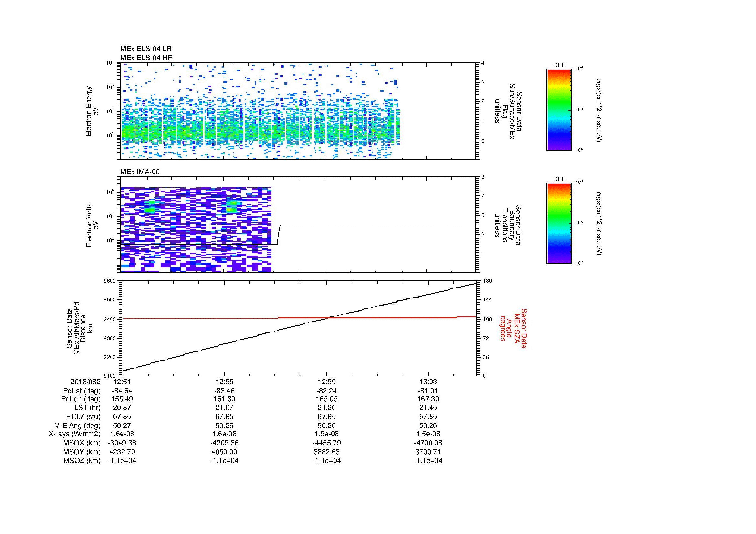Viewport: 756px width, 534px height.
Task: Click the lower DEF color bar for IMA
Action: [x=559, y=224]
